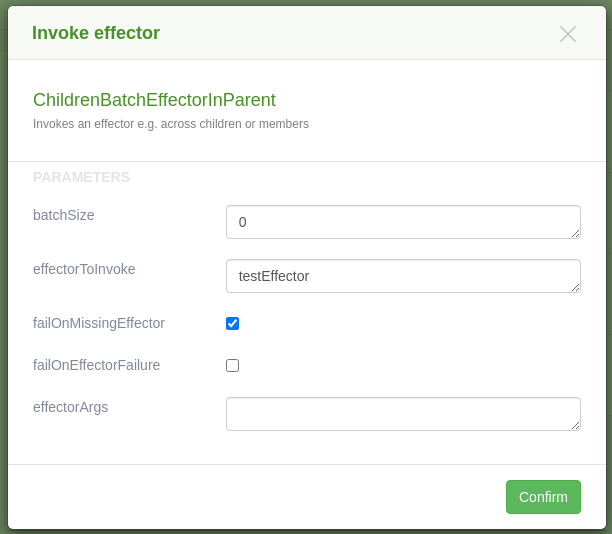612x534 pixels.
Task: Click the batchSize parameter label
Action: point(63,215)
